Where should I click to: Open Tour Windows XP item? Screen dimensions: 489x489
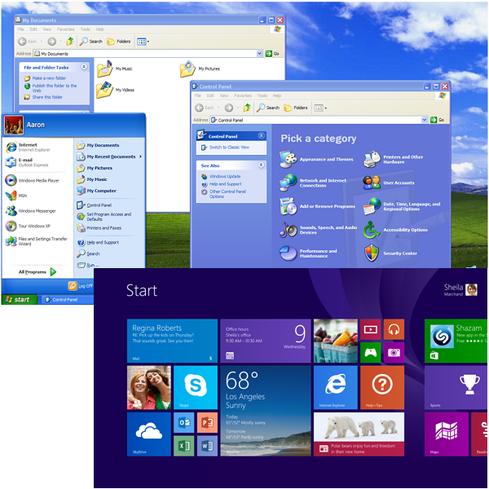click(28, 226)
